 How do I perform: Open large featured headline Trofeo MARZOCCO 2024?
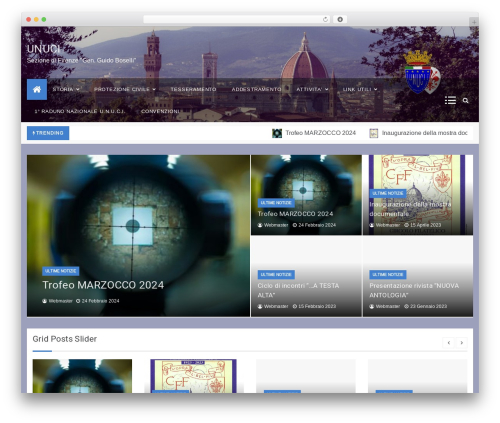(103, 285)
